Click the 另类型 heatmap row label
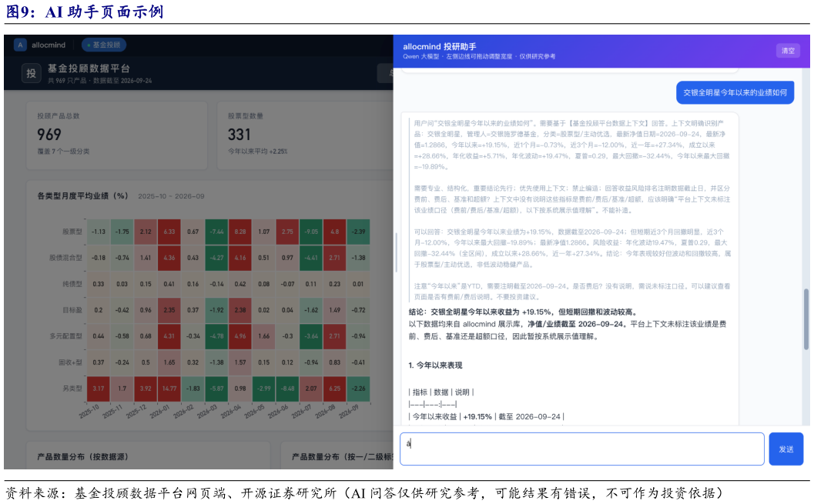 tap(72, 389)
